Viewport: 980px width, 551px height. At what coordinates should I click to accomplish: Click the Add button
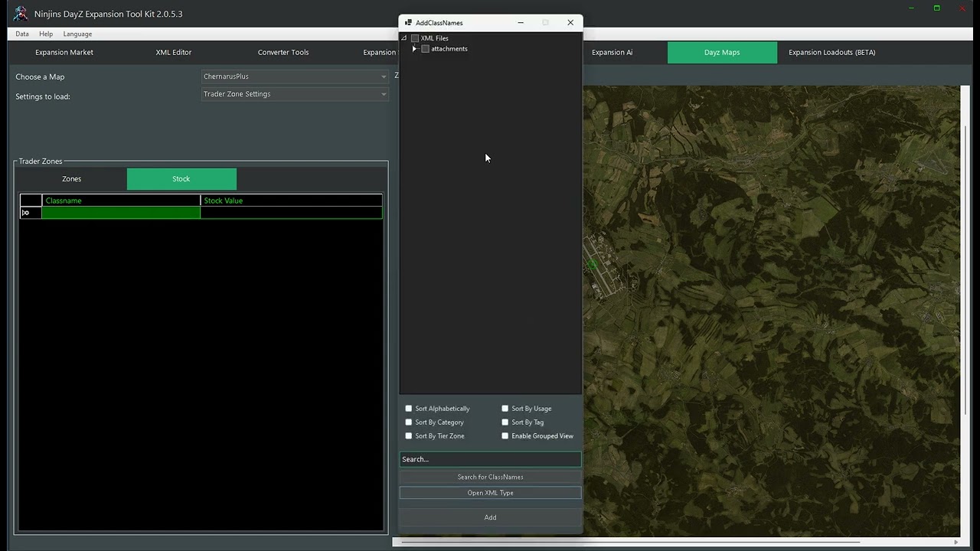[490, 517]
